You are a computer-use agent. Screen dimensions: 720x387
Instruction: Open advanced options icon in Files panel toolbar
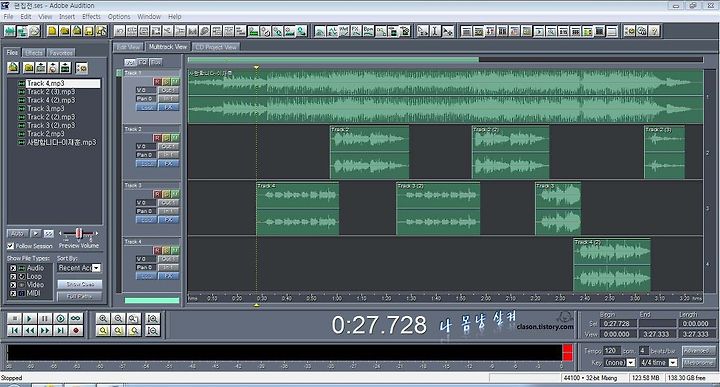[81, 68]
